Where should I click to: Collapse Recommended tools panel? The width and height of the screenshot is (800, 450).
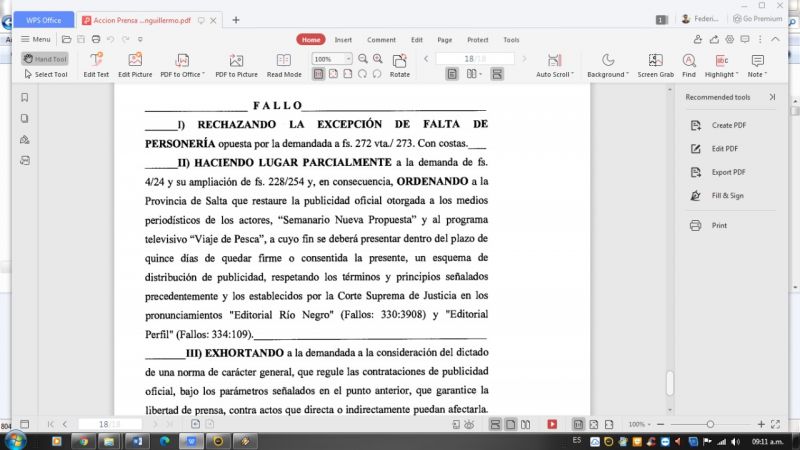pyautogui.click(x=772, y=97)
